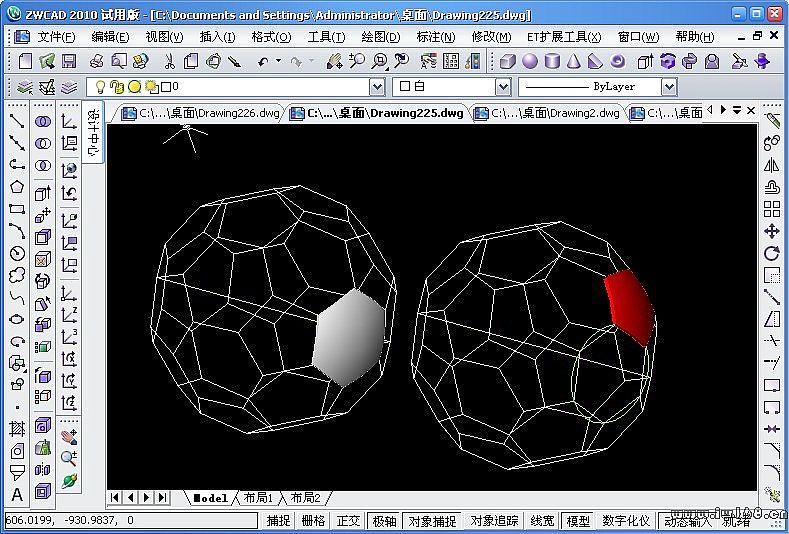Click the Match Properties brush icon
The height and width of the screenshot is (534, 789).
[x=234, y=61]
